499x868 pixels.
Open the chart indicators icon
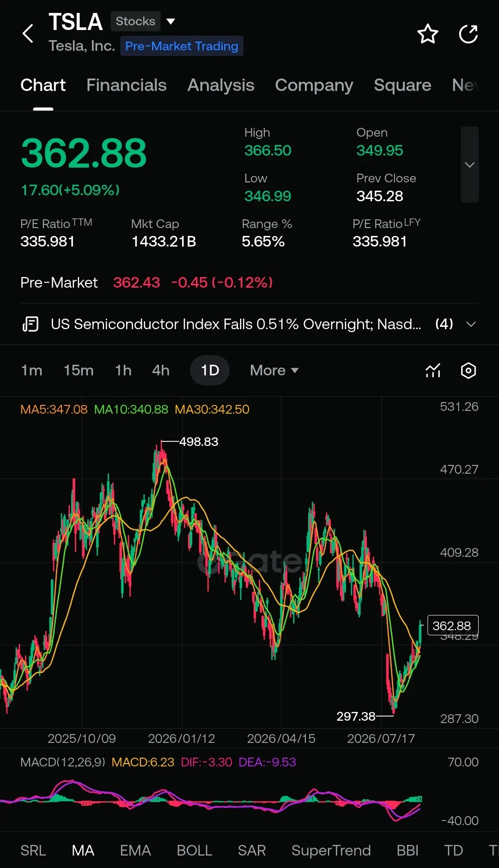click(433, 370)
